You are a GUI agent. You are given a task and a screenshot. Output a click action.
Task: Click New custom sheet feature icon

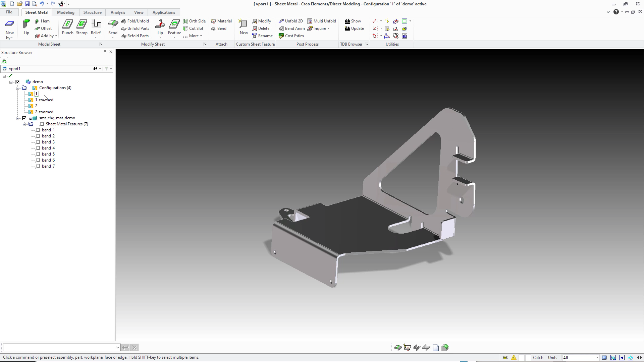point(244,27)
